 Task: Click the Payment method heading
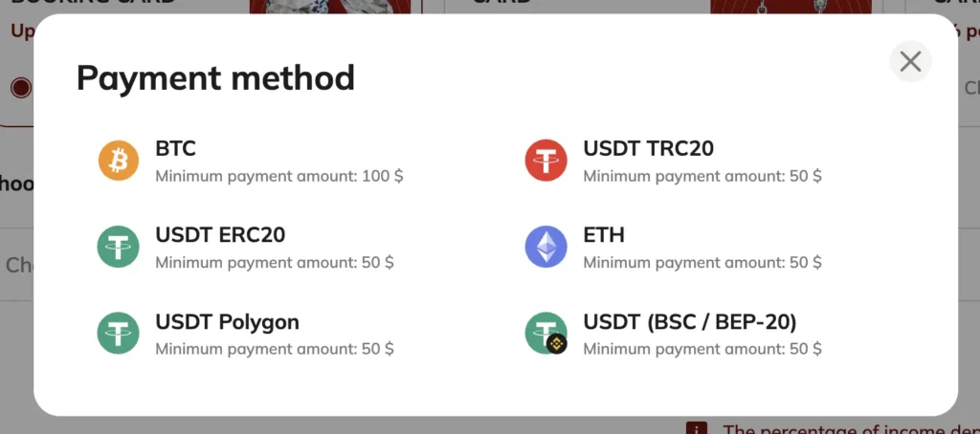point(215,77)
